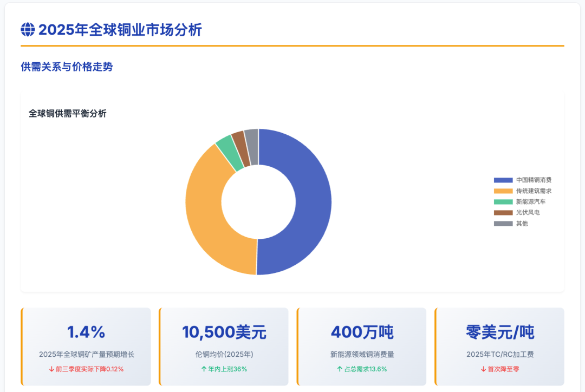Click the brown 光伏风电 color swatch

point(504,212)
